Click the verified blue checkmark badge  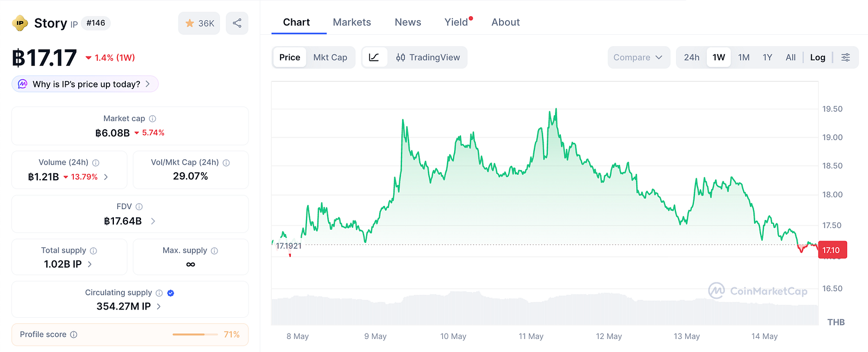pyautogui.click(x=171, y=293)
